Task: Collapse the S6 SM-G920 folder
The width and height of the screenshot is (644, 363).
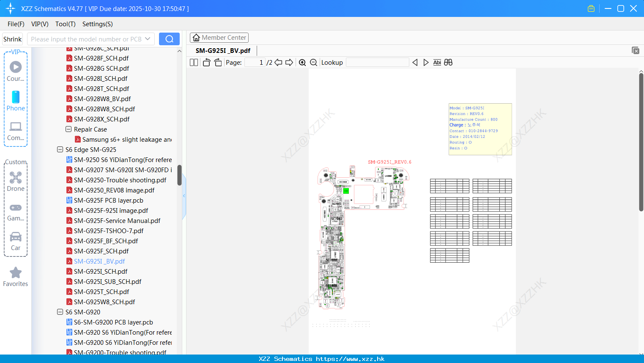Action: point(60,312)
